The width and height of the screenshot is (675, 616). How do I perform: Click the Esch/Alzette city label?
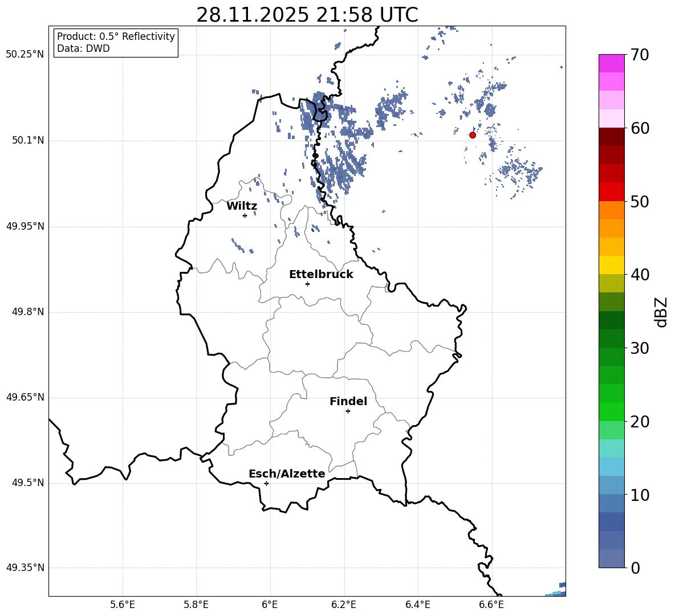pyautogui.click(x=287, y=474)
